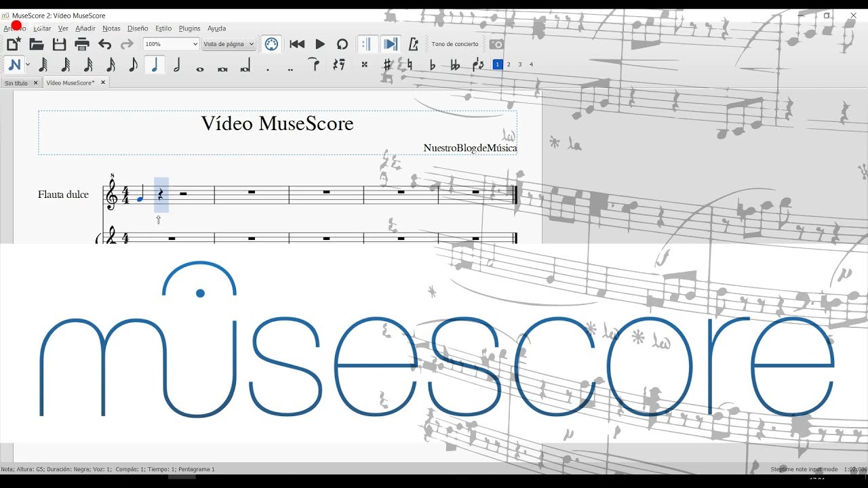This screenshot has width=868, height=488.
Task: Toggle the metronome
Action: [x=414, y=44]
